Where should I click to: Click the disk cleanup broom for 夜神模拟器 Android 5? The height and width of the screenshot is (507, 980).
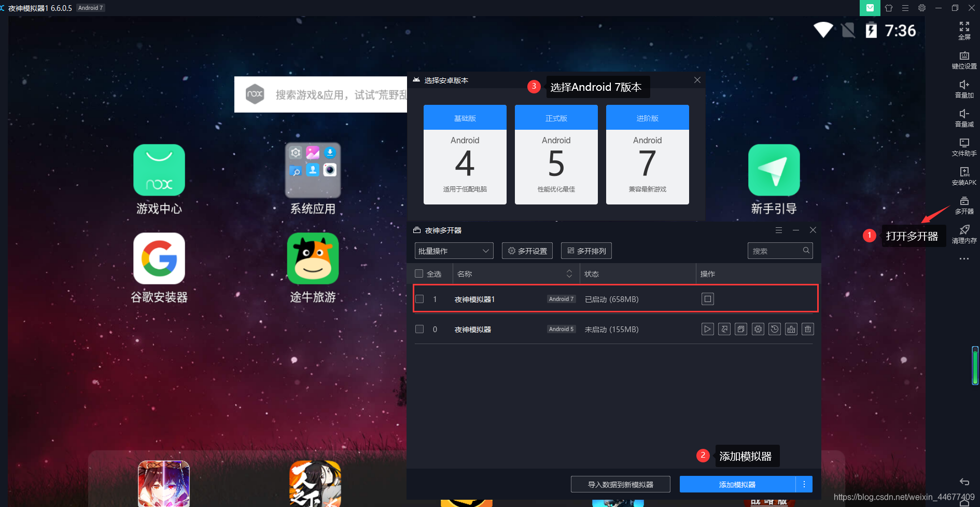click(791, 329)
